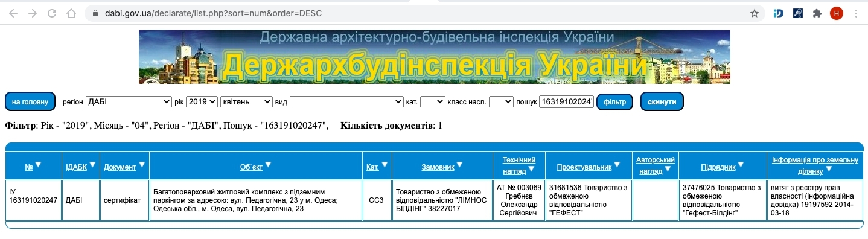Click the sort triangle beside Підрядник column
The image size is (868, 239).
coord(741,165)
